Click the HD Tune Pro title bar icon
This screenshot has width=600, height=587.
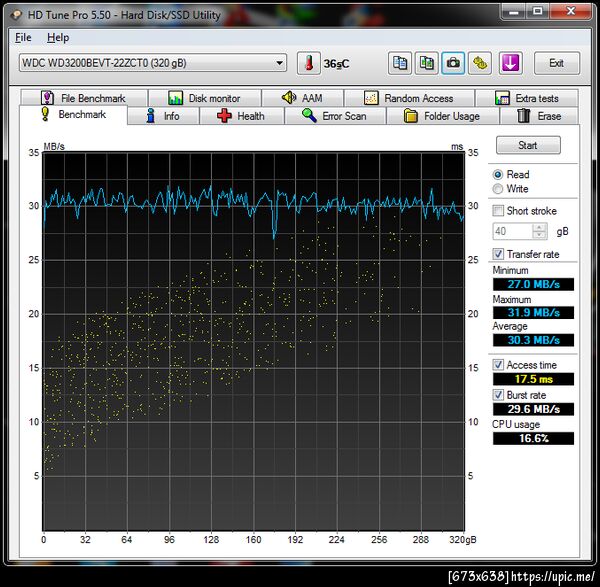point(16,15)
